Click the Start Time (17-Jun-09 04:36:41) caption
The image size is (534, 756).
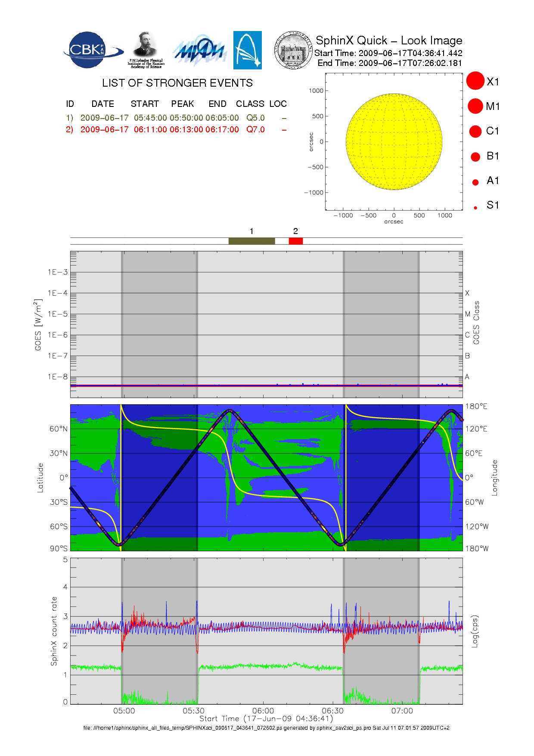[266, 719]
